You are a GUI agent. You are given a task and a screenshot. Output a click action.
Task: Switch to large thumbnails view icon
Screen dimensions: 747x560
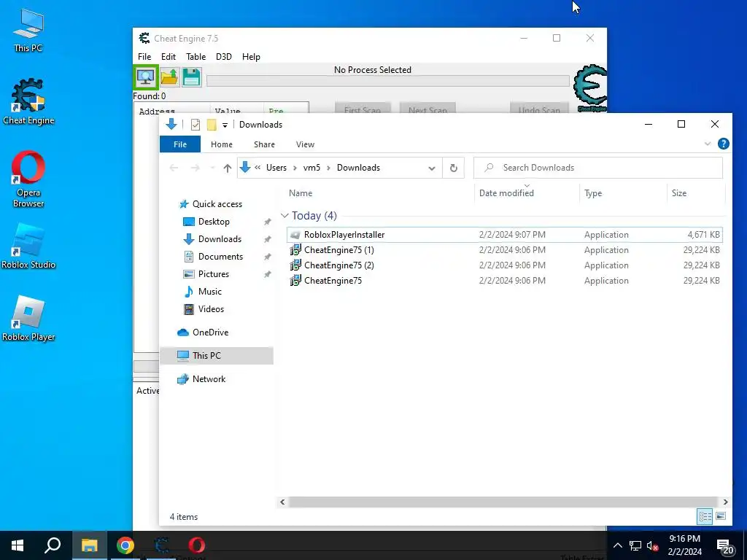click(721, 516)
